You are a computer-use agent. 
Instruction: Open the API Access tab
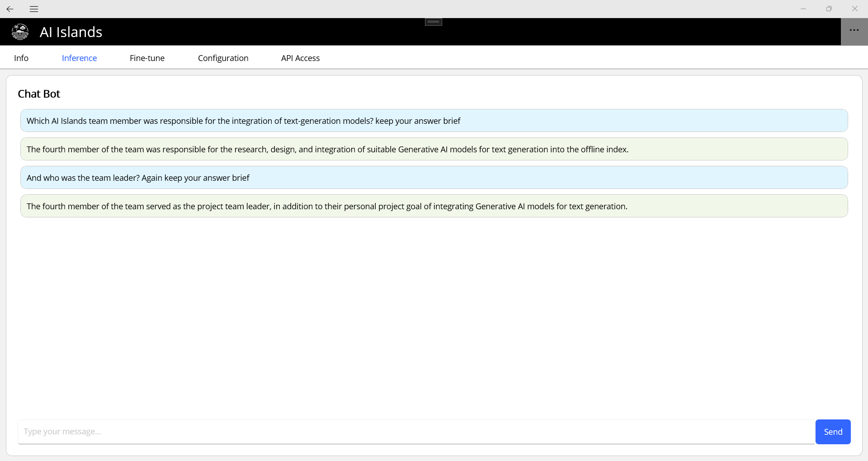(300, 58)
